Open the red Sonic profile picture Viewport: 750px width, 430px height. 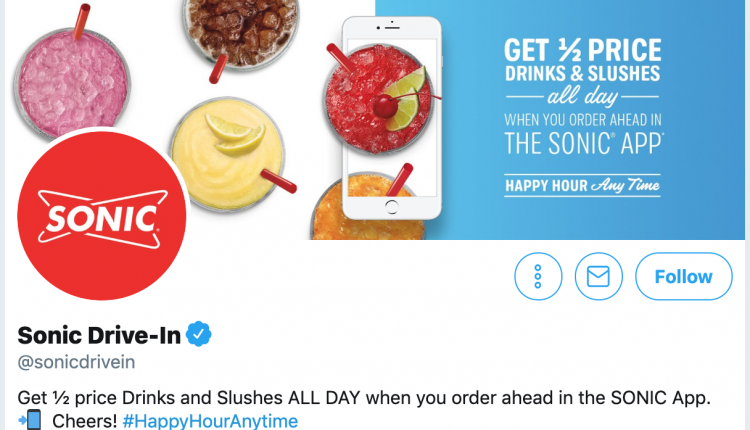click(102, 216)
